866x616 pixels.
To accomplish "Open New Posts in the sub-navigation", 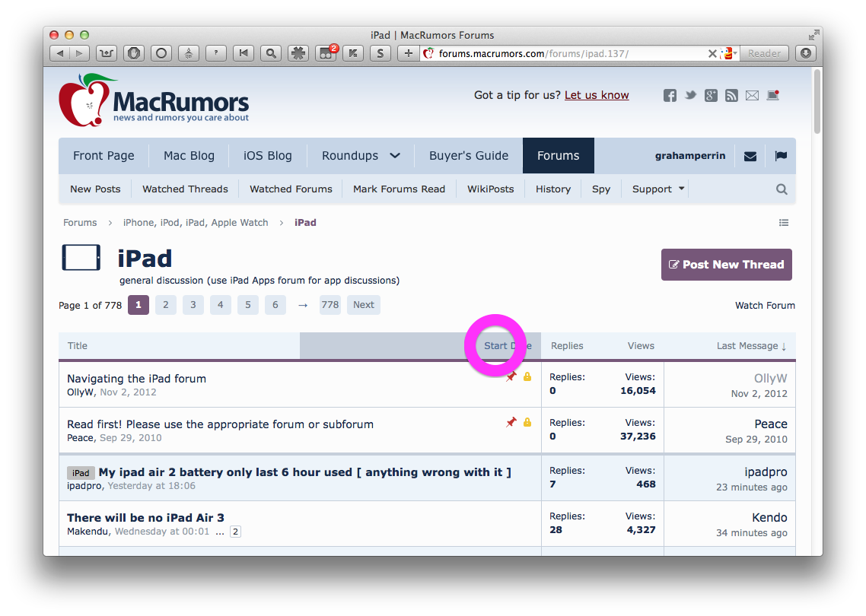I will point(95,189).
